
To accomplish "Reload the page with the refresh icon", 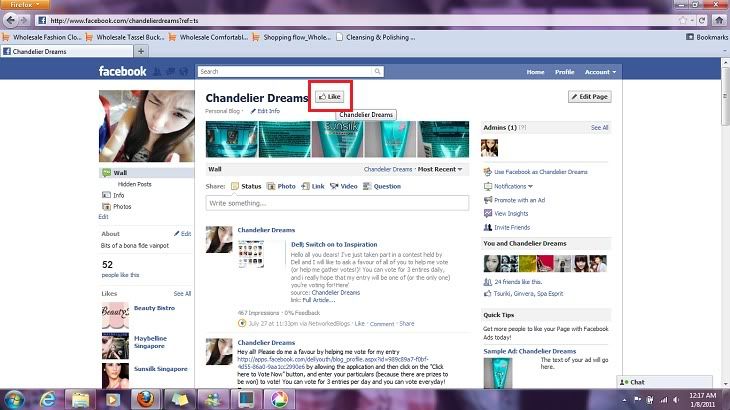I will pyautogui.click(x=702, y=20).
